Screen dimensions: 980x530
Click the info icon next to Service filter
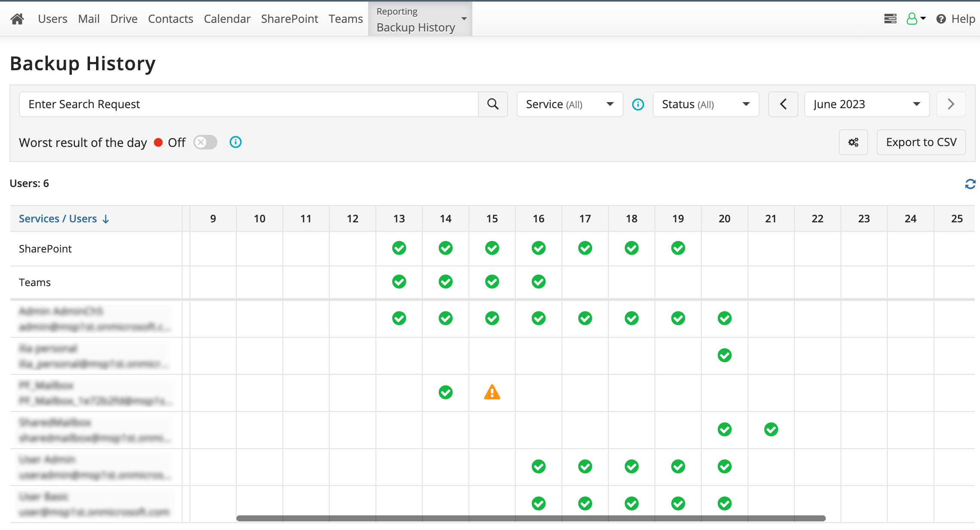click(638, 104)
